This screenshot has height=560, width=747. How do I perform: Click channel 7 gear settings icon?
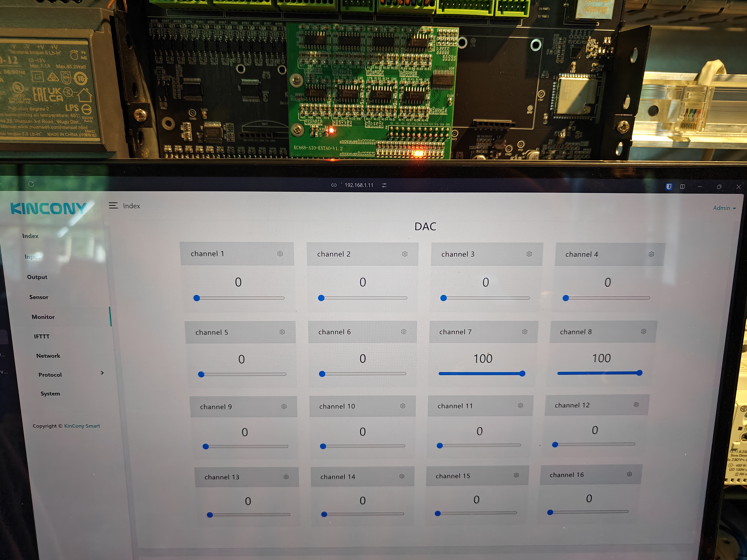tap(525, 332)
